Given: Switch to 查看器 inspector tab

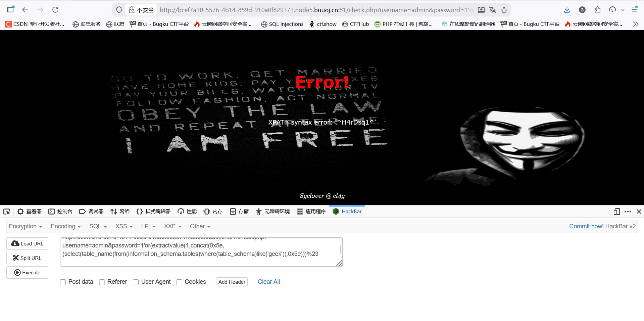Looking at the screenshot, I should click(x=30, y=212).
